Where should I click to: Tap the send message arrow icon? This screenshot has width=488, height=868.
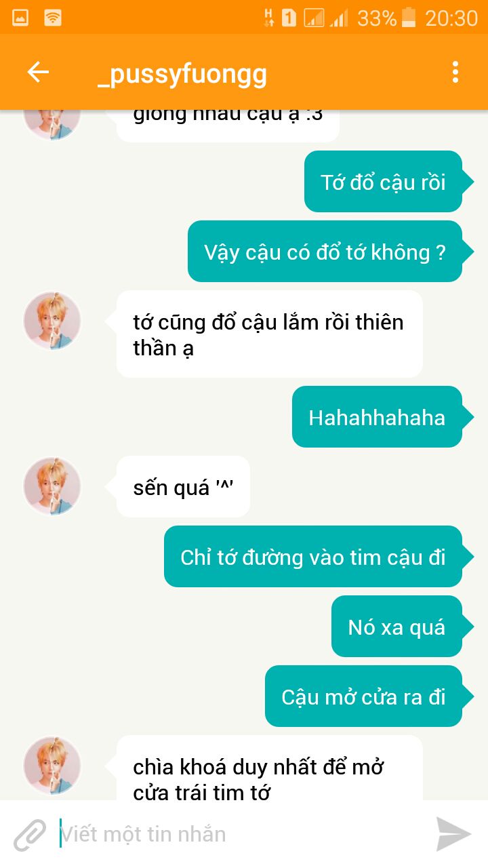[453, 834]
